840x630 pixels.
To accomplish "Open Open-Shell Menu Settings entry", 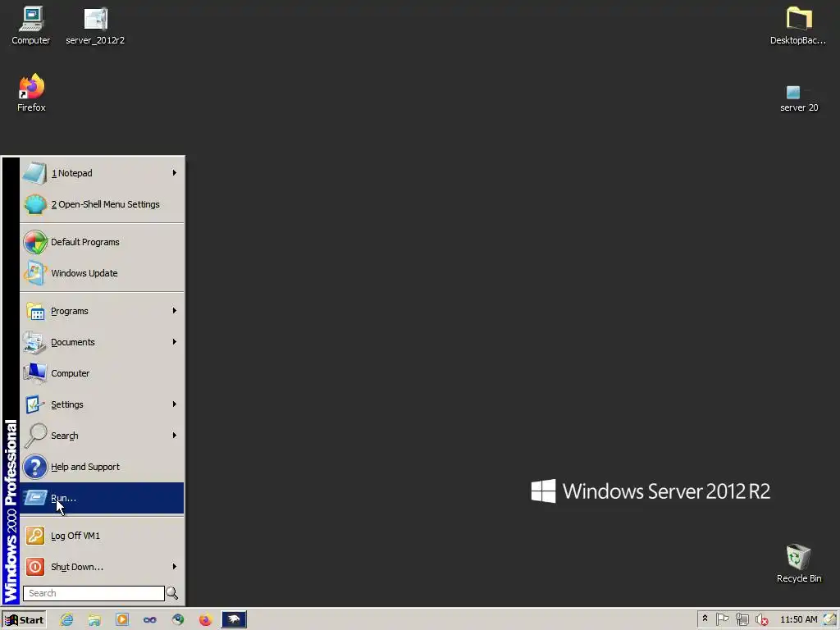I will tap(102, 204).
